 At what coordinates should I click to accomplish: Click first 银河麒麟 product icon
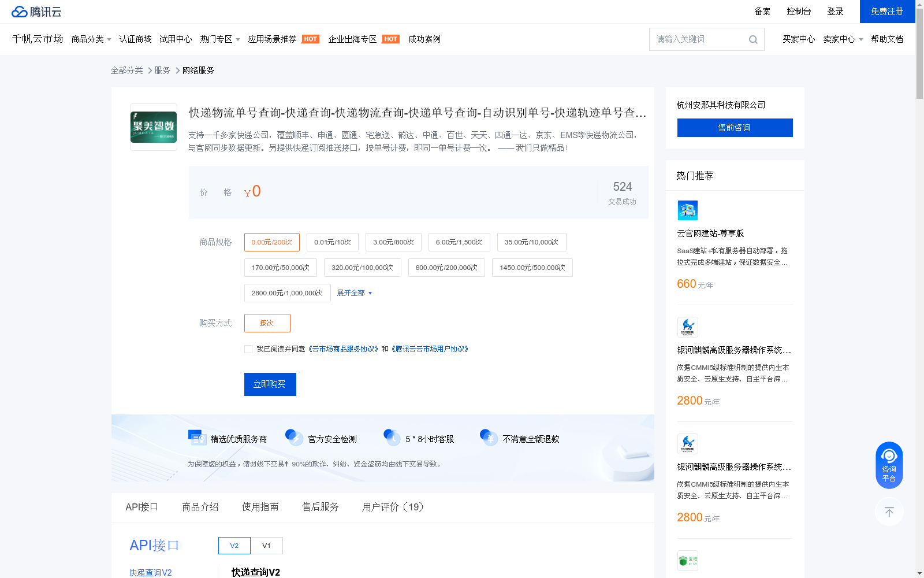(688, 327)
